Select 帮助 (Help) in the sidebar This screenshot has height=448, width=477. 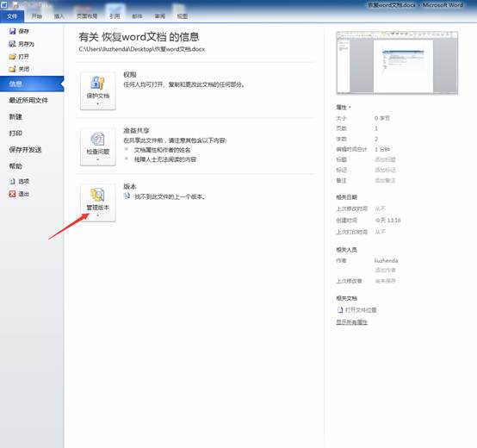point(15,166)
